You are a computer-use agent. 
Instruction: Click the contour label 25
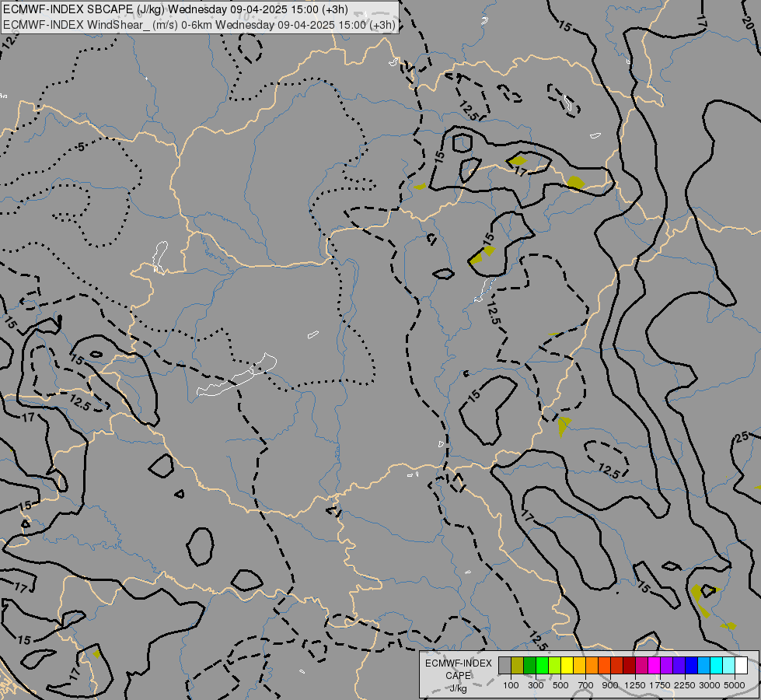(x=742, y=436)
